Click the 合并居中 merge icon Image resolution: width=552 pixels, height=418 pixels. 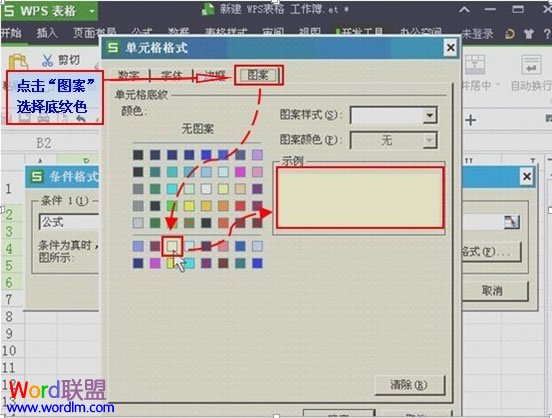(475, 64)
